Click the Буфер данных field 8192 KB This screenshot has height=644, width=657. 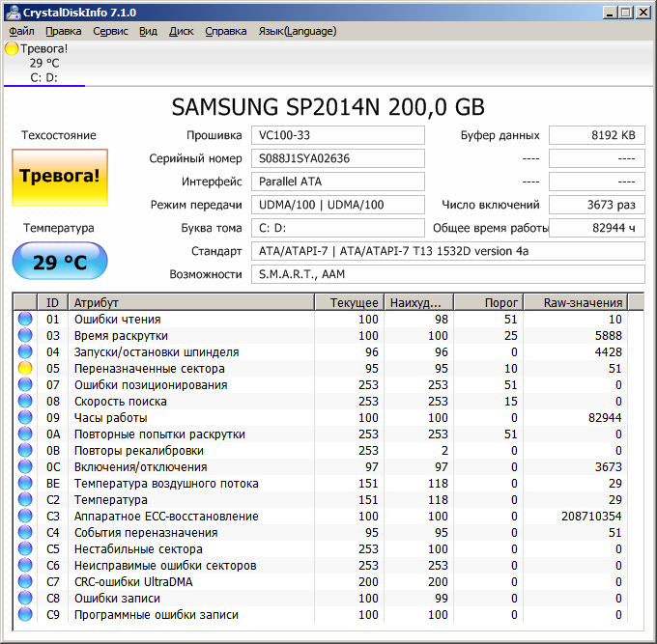[x=597, y=135]
